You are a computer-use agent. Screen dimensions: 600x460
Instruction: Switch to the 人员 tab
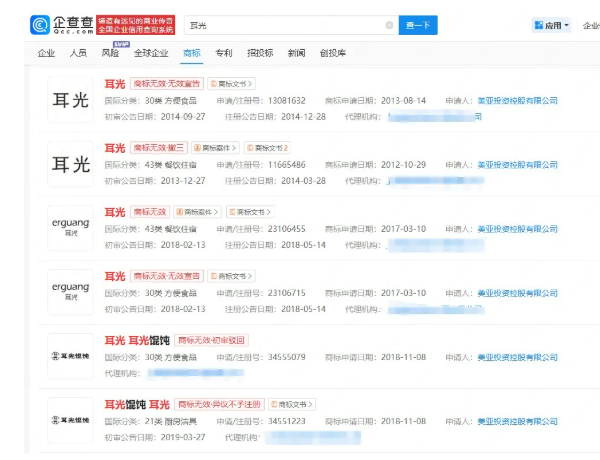point(78,52)
